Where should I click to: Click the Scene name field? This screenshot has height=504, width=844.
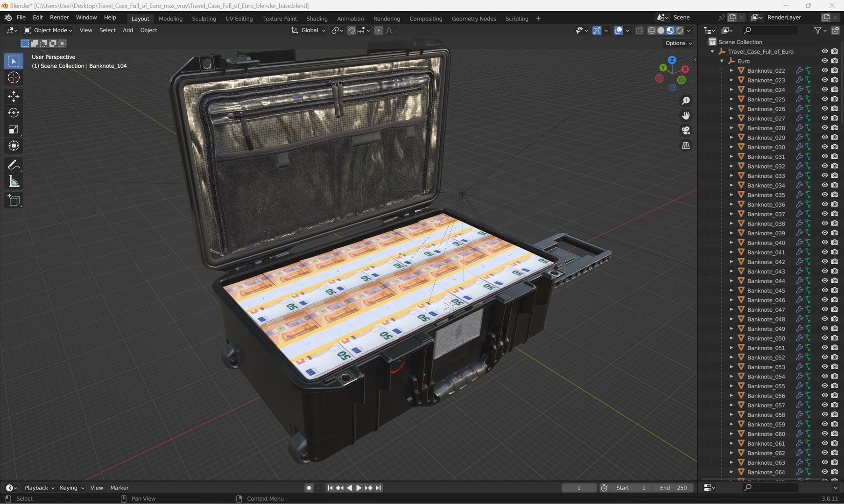point(694,17)
